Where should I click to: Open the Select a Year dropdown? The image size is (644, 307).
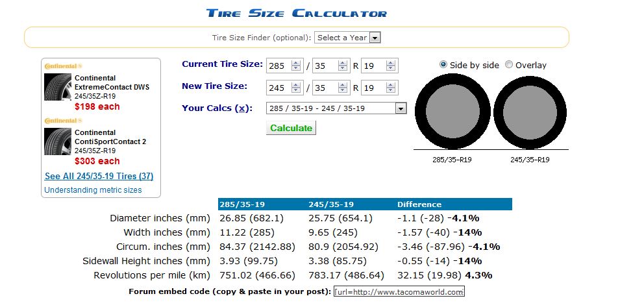click(x=347, y=38)
